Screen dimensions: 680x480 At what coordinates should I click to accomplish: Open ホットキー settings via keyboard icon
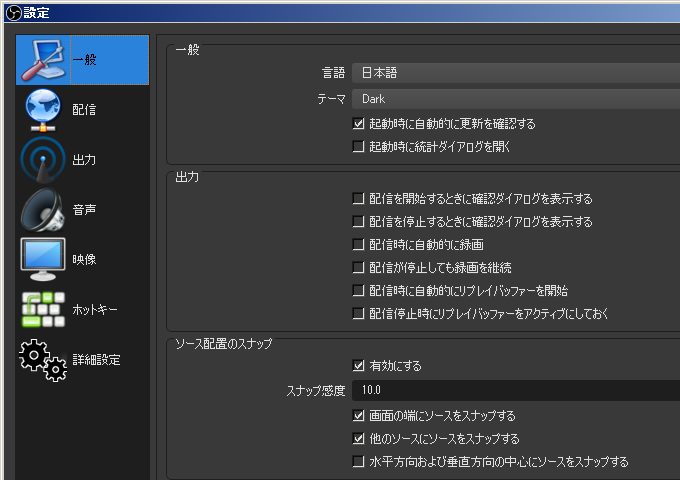click(43, 310)
